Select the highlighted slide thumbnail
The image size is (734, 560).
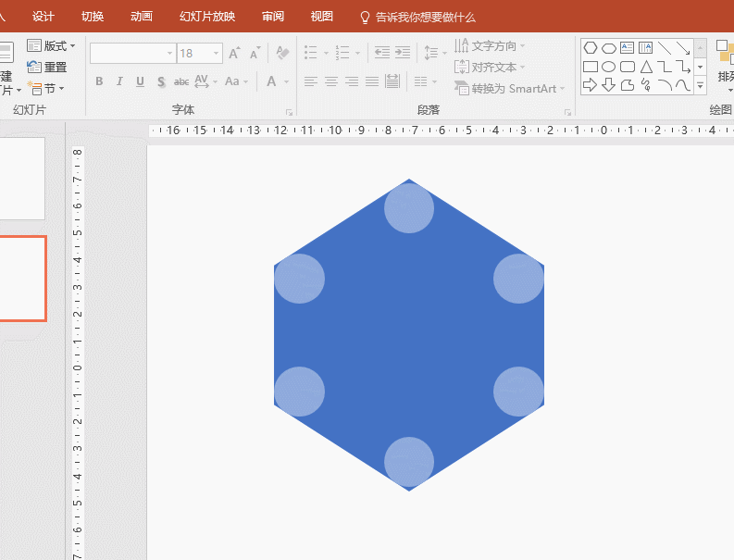(22, 279)
